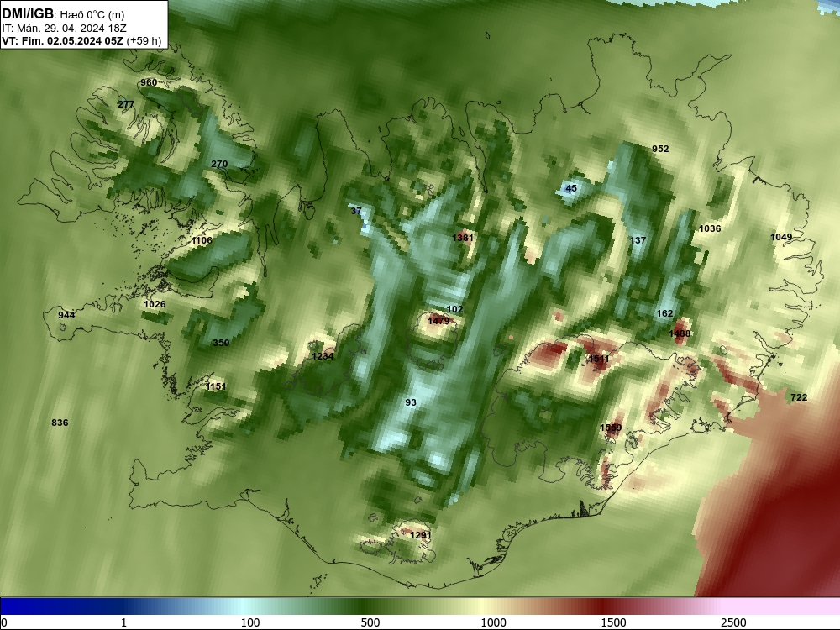
Task: Select the VT valid-time line "Fim. 02.05.2024 05Z"
Action: pos(72,41)
